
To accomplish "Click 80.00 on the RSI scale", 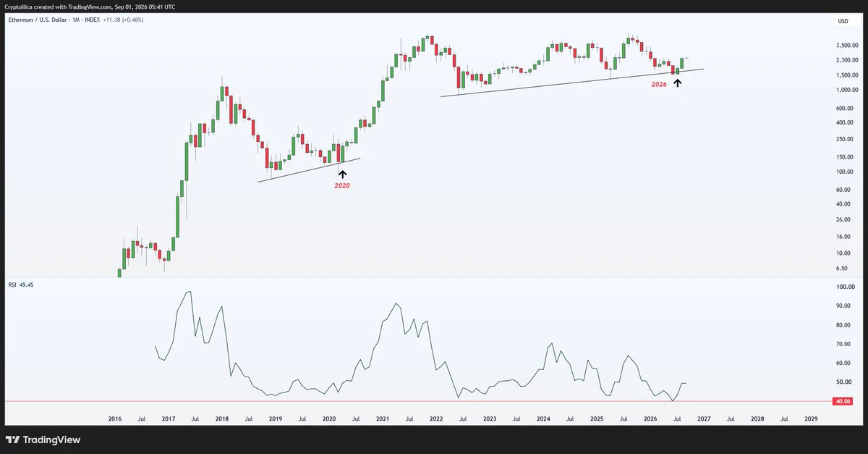I will tap(845, 325).
